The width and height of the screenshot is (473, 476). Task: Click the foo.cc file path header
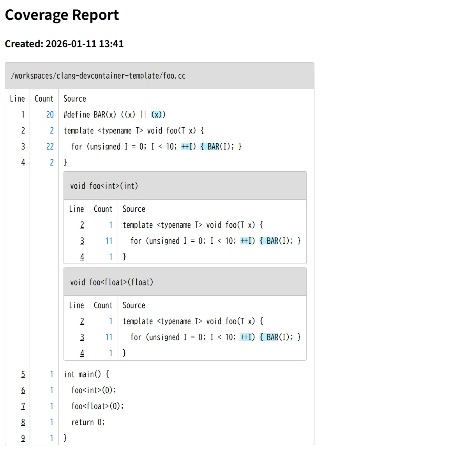(98, 76)
